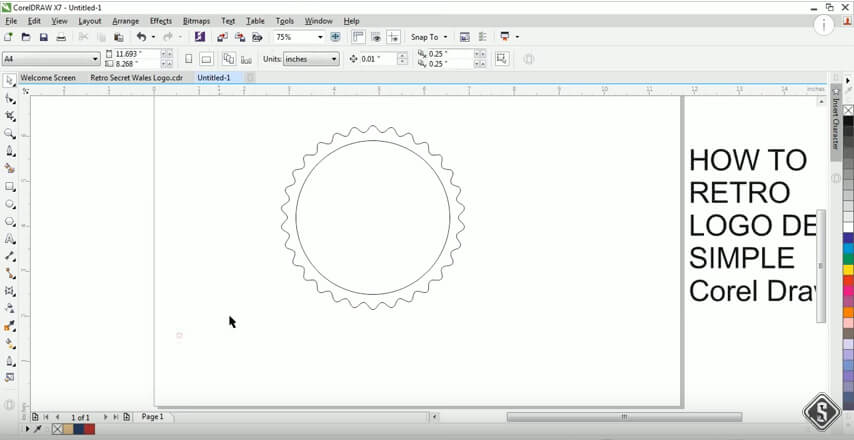Open the Units inches dropdown
The height and width of the screenshot is (440, 854).
click(x=334, y=59)
